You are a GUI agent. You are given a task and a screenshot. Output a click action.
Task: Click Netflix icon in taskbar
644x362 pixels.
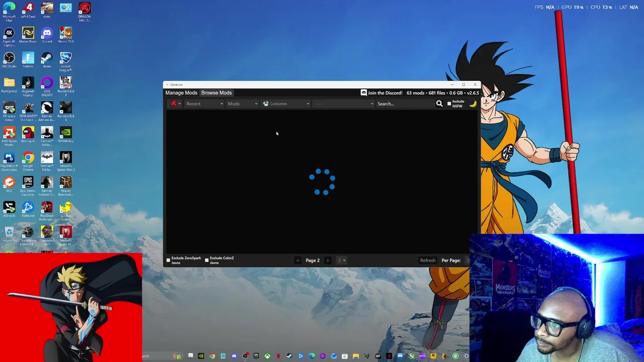[x=278, y=356]
